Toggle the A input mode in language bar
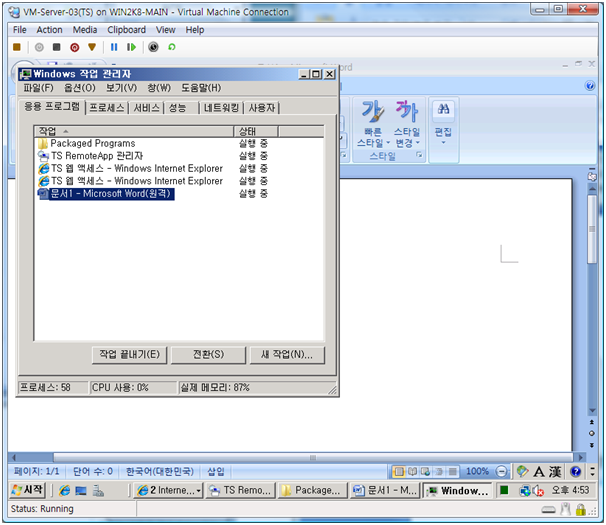Image resolution: width=606 pixels, height=525 pixels. (x=539, y=472)
